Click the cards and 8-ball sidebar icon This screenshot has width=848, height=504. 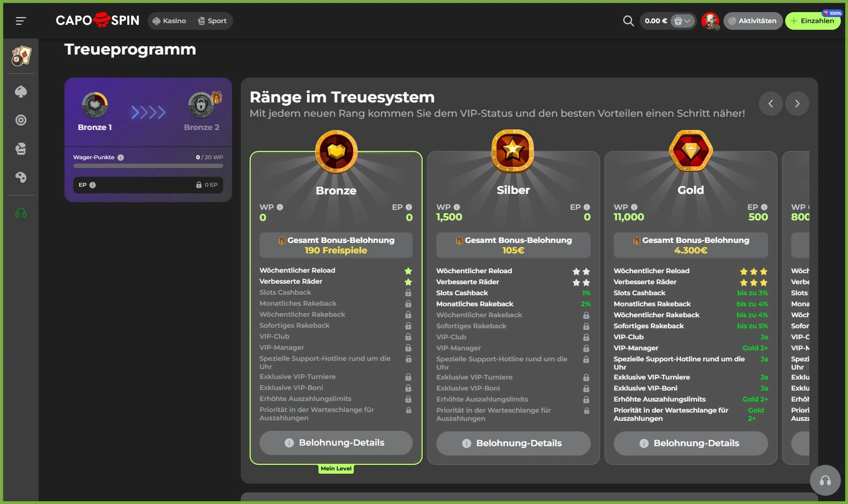(x=21, y=56)
